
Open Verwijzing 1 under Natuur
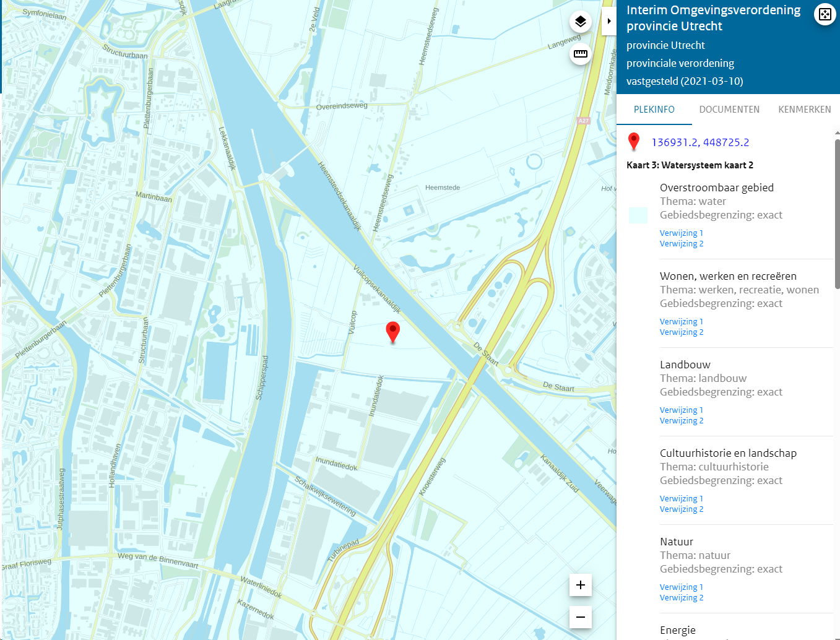coord(681,587)
